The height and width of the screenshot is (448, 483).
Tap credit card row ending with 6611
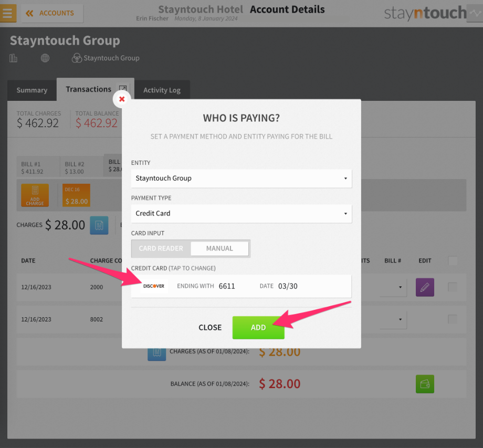[241, 286]
